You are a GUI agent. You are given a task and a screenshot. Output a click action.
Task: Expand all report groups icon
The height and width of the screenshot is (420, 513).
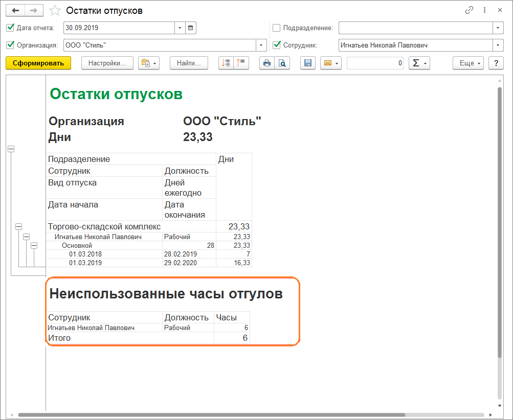pos(226,63)
